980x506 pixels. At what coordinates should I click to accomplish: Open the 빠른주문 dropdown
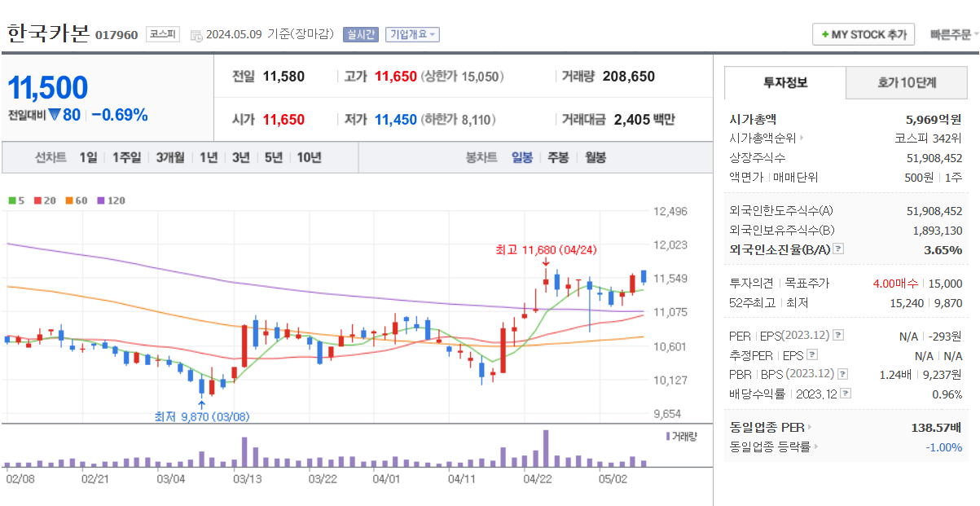(x=955, y=34)
